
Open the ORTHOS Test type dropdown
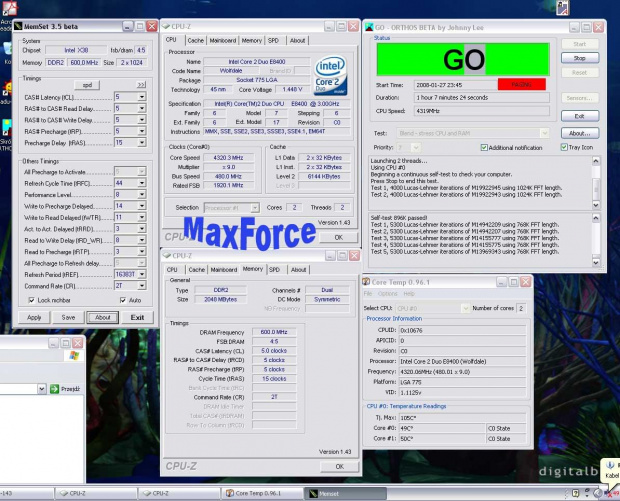pyautogui.click(x=544, y=133)
